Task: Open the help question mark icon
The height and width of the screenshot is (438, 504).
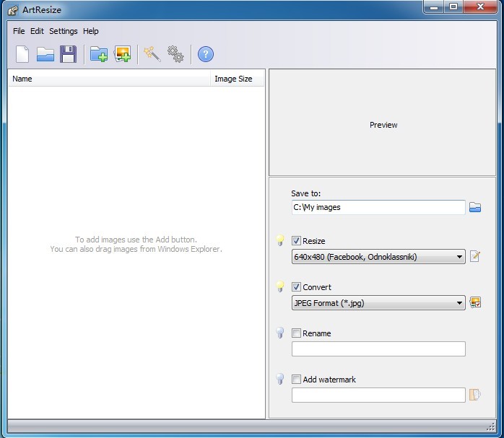Action: 205,54
